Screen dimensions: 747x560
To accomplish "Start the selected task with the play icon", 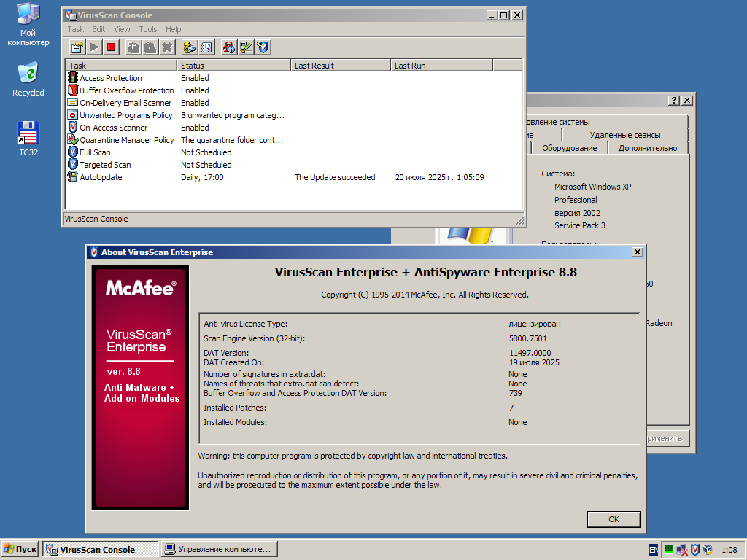I will pyautogui.click(x=94, y=47).
